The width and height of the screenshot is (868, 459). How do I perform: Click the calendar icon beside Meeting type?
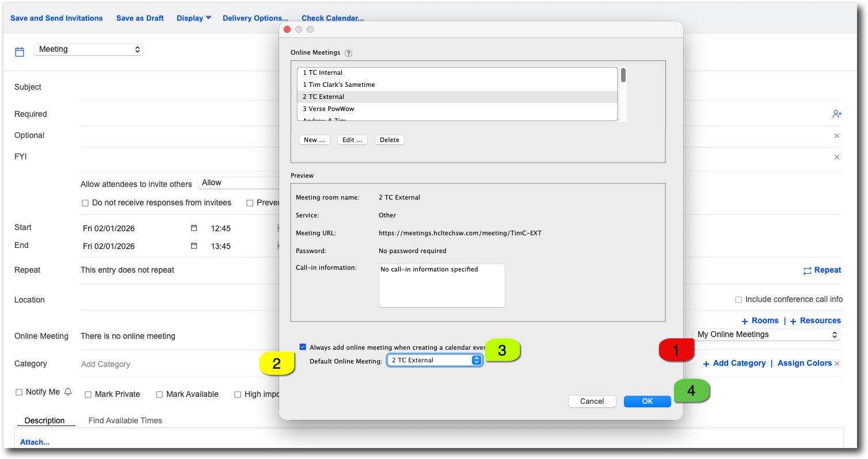20,52
